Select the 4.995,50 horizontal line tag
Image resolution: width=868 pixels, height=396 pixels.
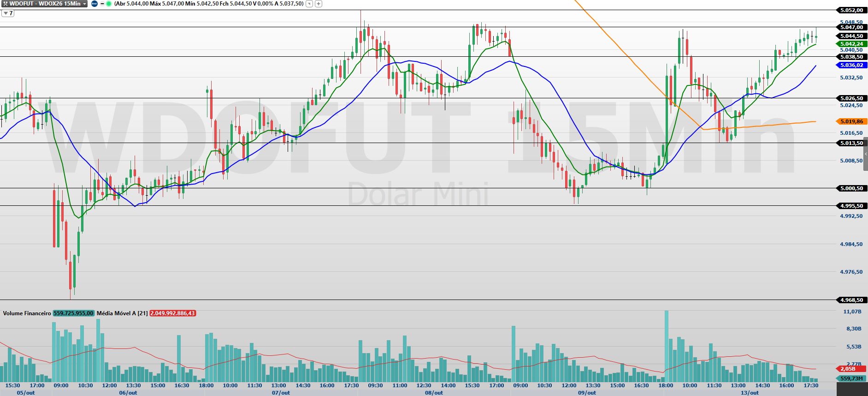point(851,206)
